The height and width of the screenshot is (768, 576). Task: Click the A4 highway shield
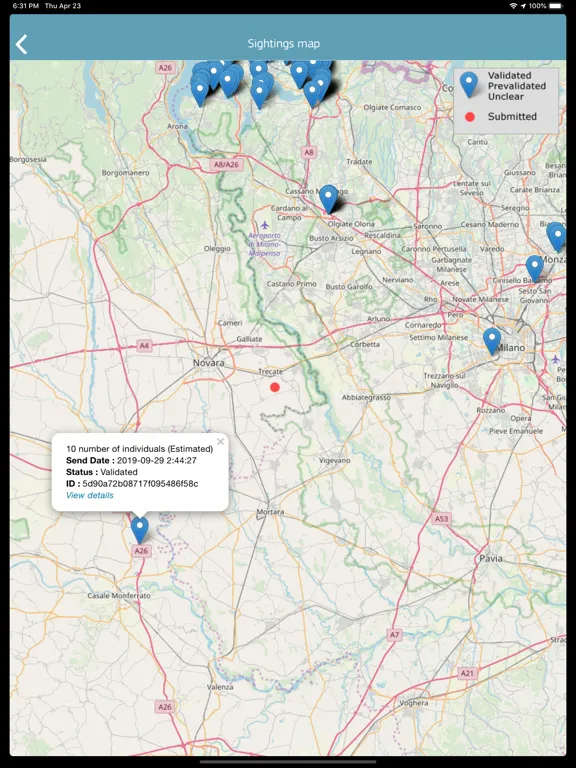[x=144, y=346]
